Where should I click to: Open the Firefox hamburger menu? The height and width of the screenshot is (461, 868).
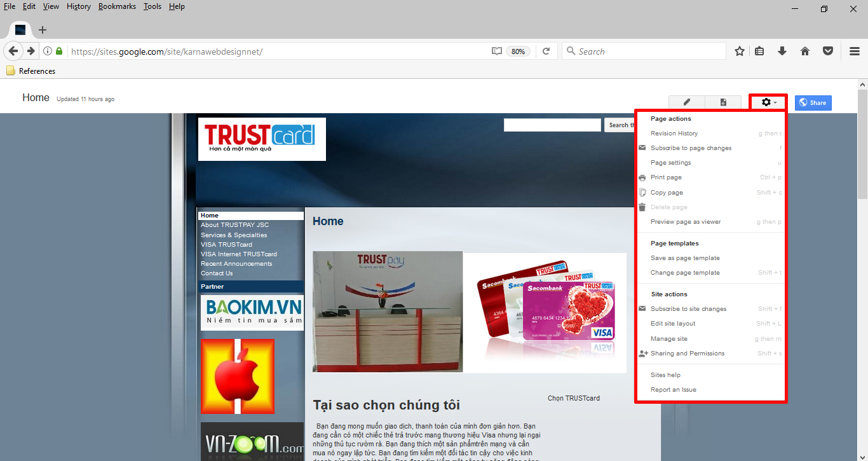[855, 51]
